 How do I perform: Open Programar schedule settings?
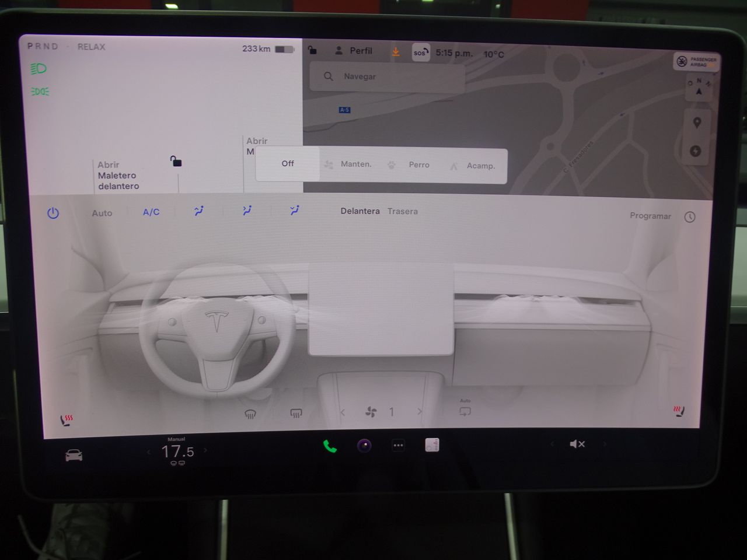(x=650, y=216)
